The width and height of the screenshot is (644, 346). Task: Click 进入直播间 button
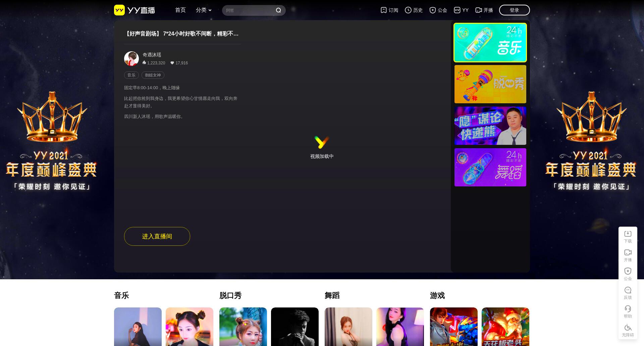coord(157,236)
